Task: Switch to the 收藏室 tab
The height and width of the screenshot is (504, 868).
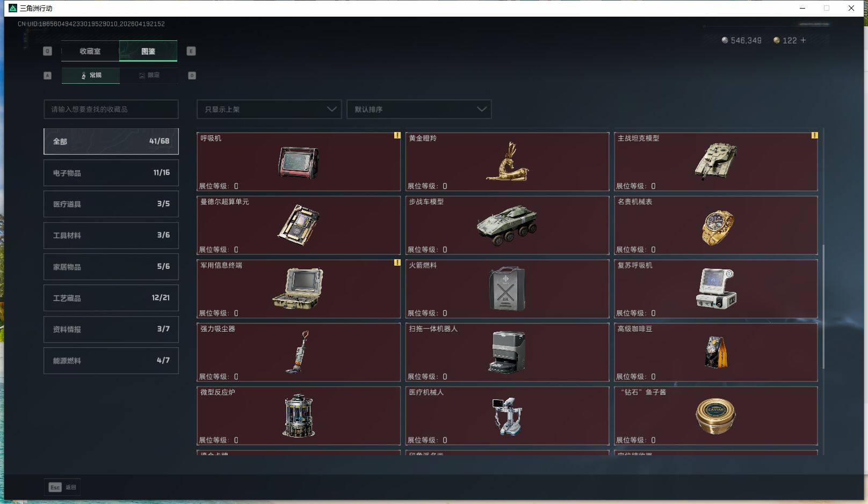Action: click(x=90, y=51)
